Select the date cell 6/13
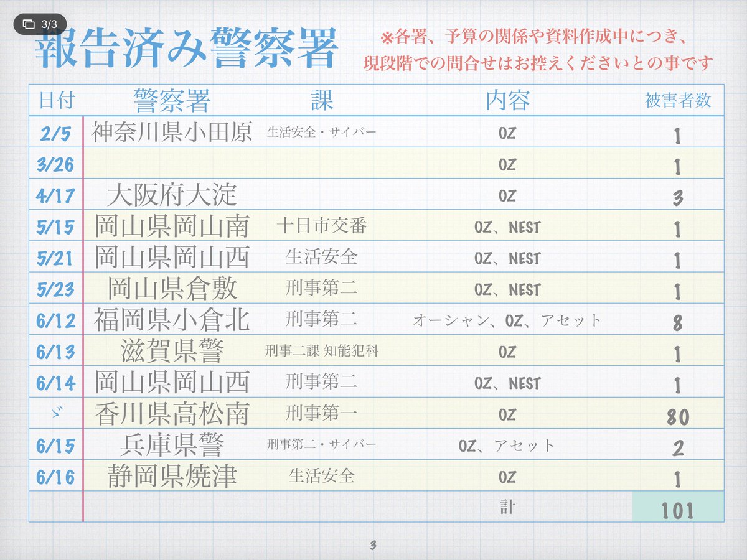Screen dimensions: 747x560 coord(55,352)
